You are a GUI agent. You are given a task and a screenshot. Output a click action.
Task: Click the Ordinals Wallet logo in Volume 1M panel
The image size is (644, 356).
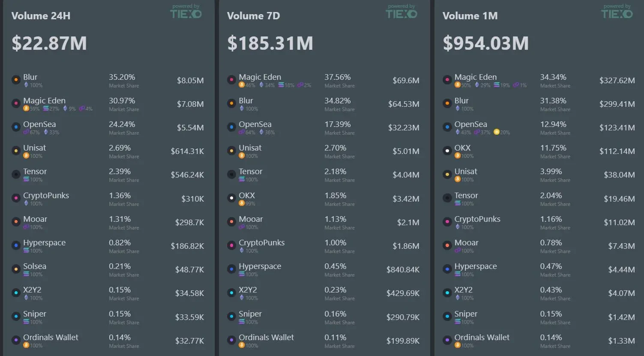coord(447,340)
